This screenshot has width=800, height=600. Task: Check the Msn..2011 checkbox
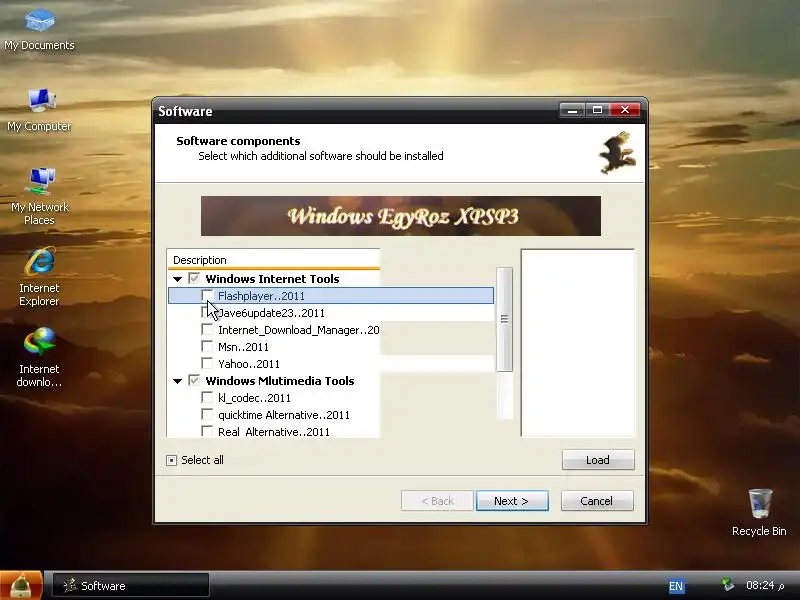coord(207,346)
